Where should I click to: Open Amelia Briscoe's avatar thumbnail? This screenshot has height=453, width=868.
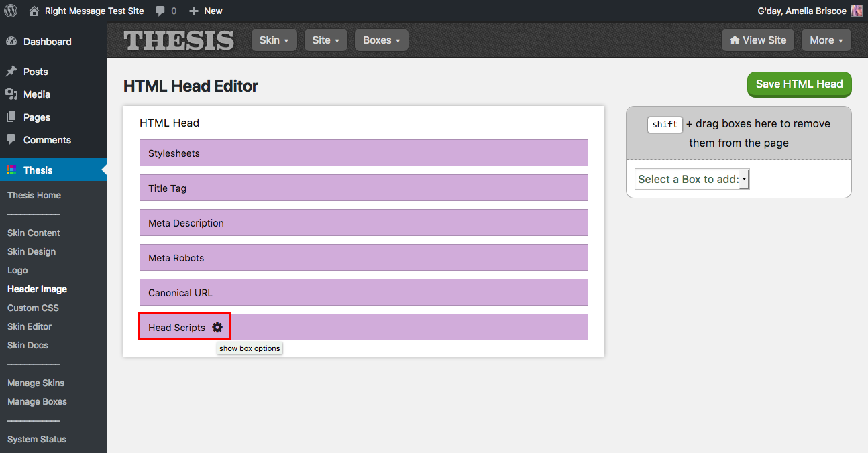pos(857,11)
